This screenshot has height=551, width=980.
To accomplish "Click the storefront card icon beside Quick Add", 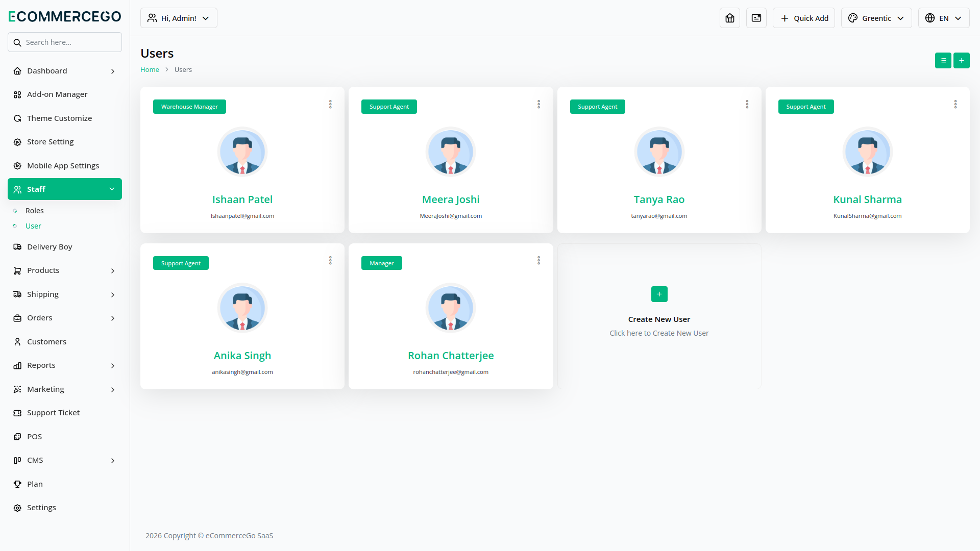I will pyautogui.click(x=756, y=18).
